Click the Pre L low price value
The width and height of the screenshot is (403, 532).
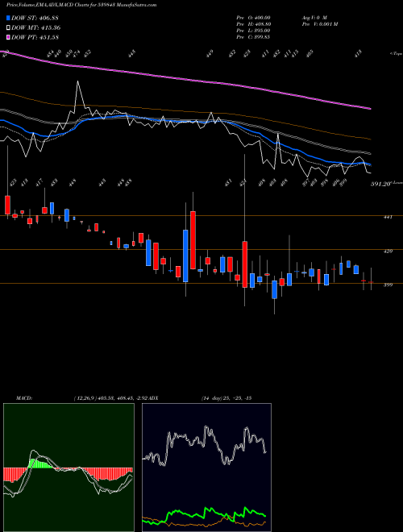click(253, 31)
